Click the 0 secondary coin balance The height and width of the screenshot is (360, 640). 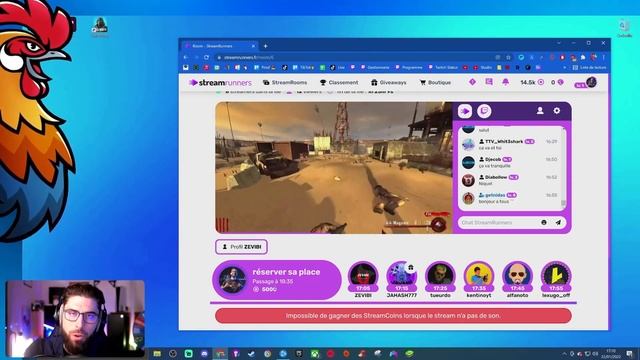coord(557,82)
